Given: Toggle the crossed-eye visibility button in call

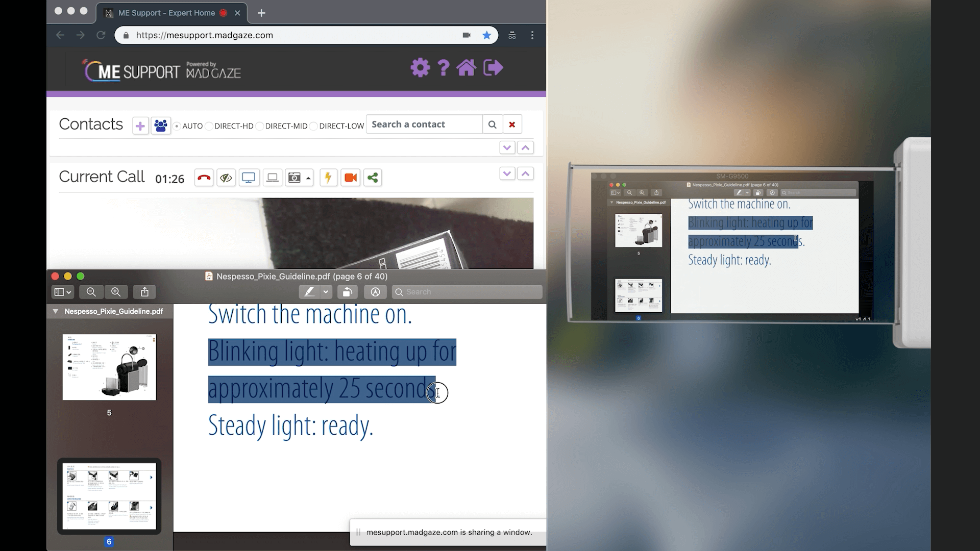Looking at the screenshot, I should pos(226,178).
